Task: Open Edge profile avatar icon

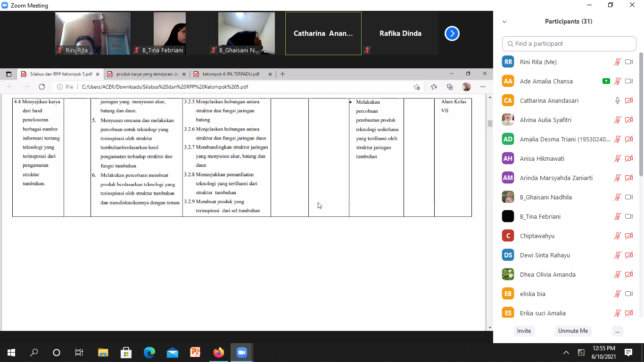Action: coord(466,87)
